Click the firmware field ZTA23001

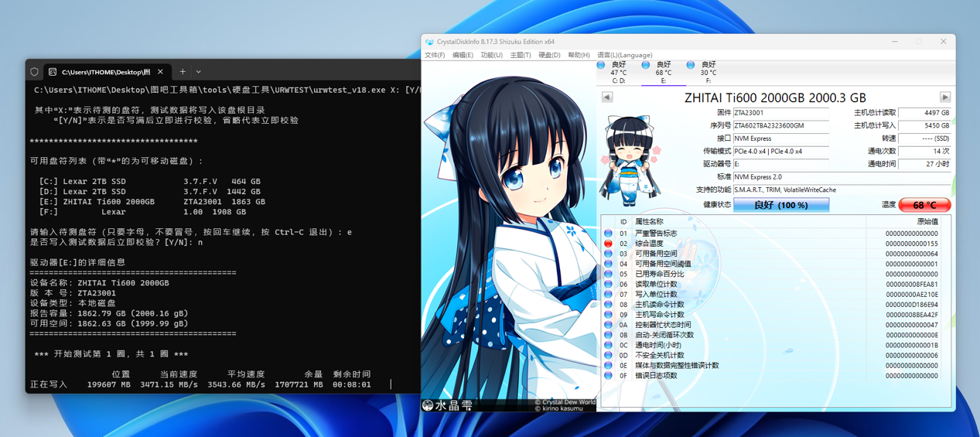pos(780,113)
